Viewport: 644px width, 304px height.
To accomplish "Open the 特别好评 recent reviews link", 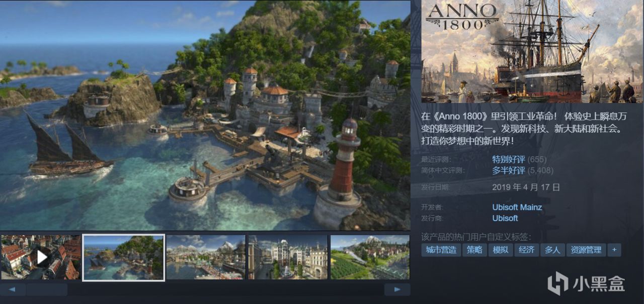I will [509, 159].
